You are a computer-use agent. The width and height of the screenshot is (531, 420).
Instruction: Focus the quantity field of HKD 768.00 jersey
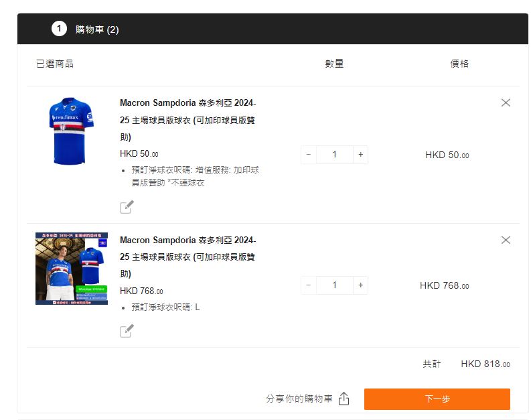tap(335, 285)
